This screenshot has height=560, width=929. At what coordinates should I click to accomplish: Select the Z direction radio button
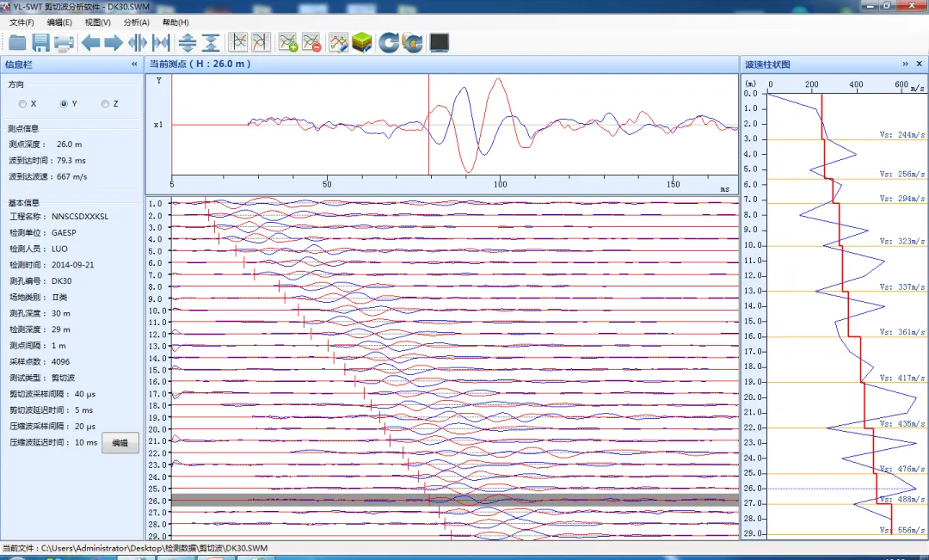point(105,104)
